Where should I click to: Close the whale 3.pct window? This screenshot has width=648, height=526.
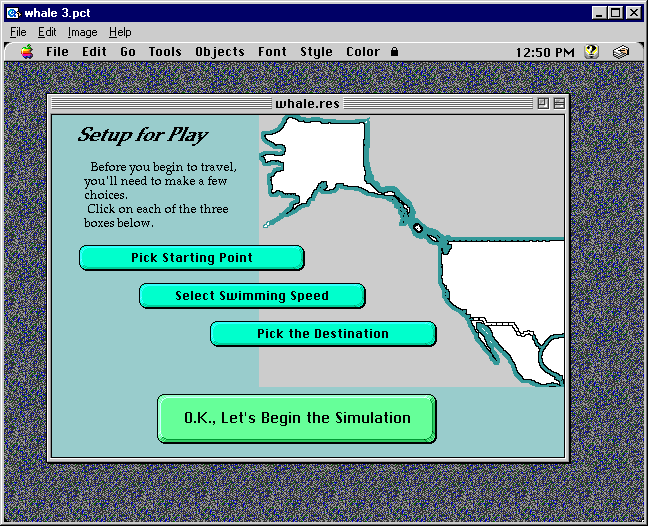[634, 13]
